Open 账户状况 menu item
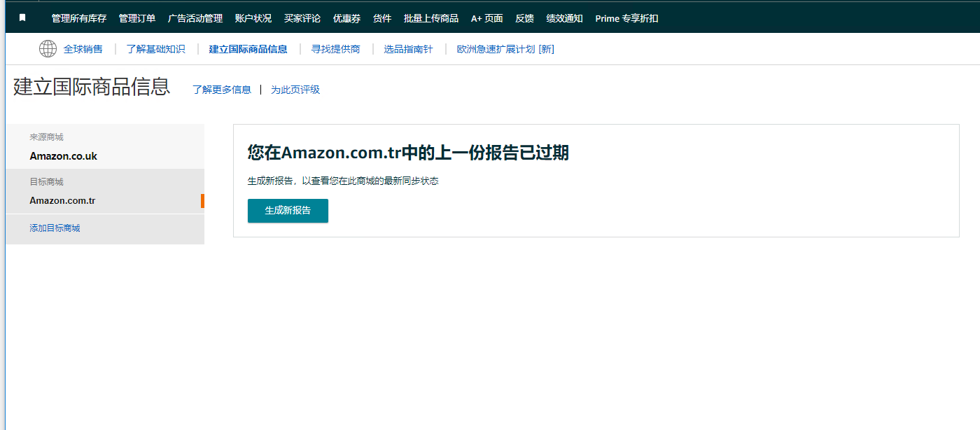The width and height of the screenshot is (980, 430). tap(253, 18)
